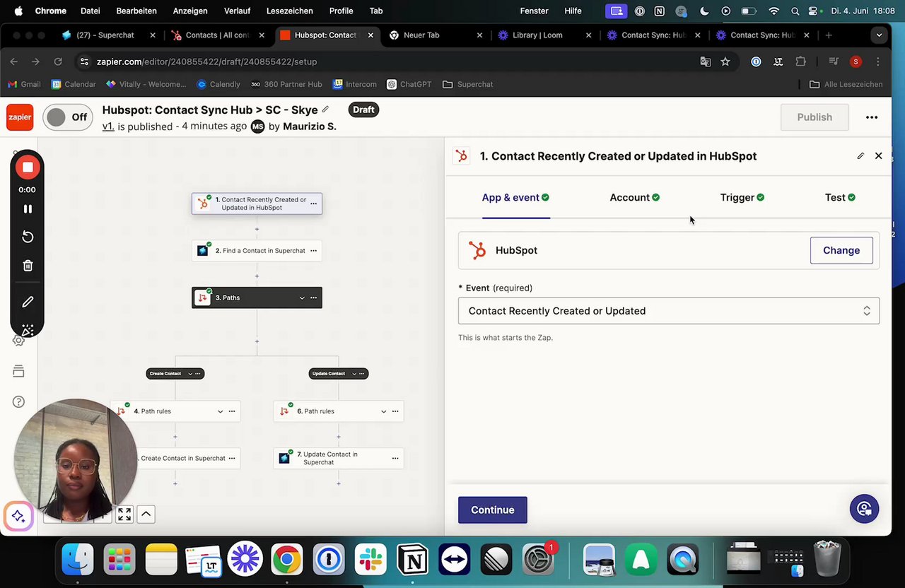Click the address bar URL
This screenshot has height=588, width=905.
pos(206,61)
